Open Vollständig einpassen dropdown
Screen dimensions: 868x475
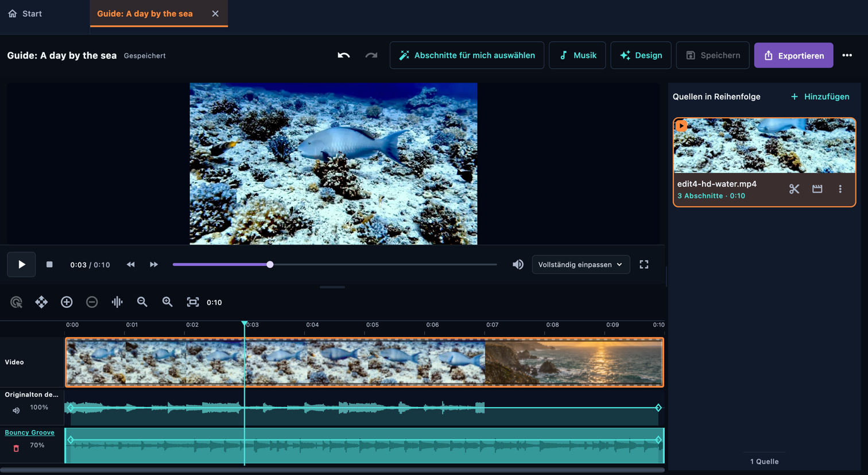(x=580, y=265)
